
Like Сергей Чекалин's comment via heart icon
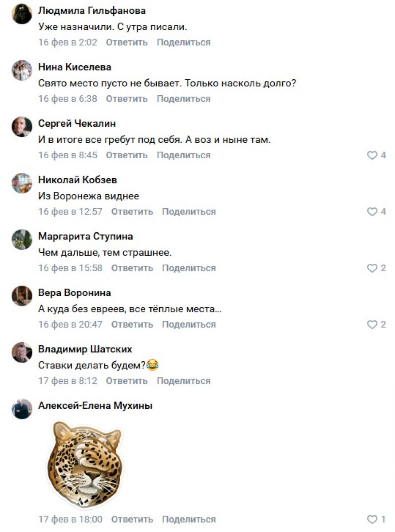tap(372, 155)
